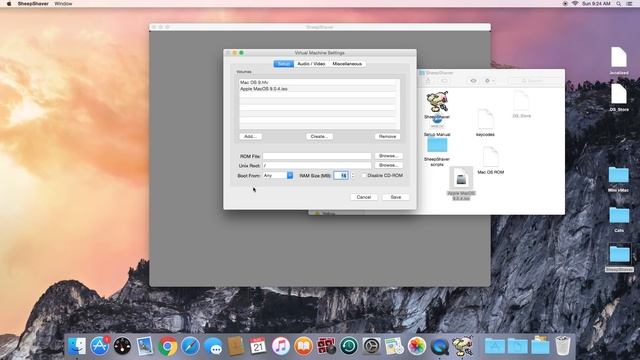Open the Window menu
The width and height of the screenshot is (640, 360).
(63, 4)
